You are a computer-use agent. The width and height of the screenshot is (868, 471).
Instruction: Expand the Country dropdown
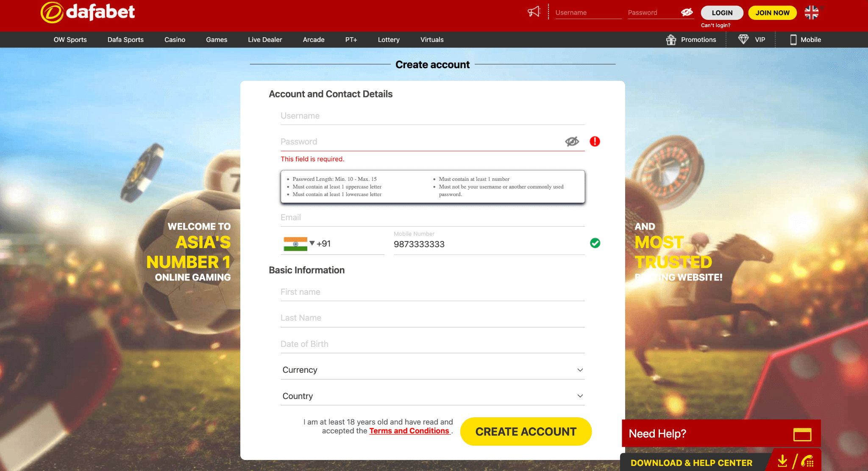[x=433, y=396]
